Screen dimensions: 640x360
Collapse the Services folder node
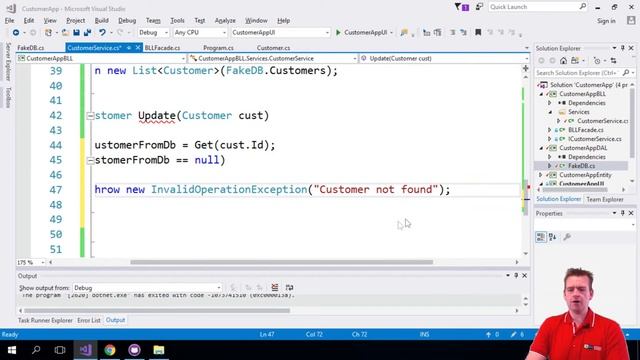(550, 112)
